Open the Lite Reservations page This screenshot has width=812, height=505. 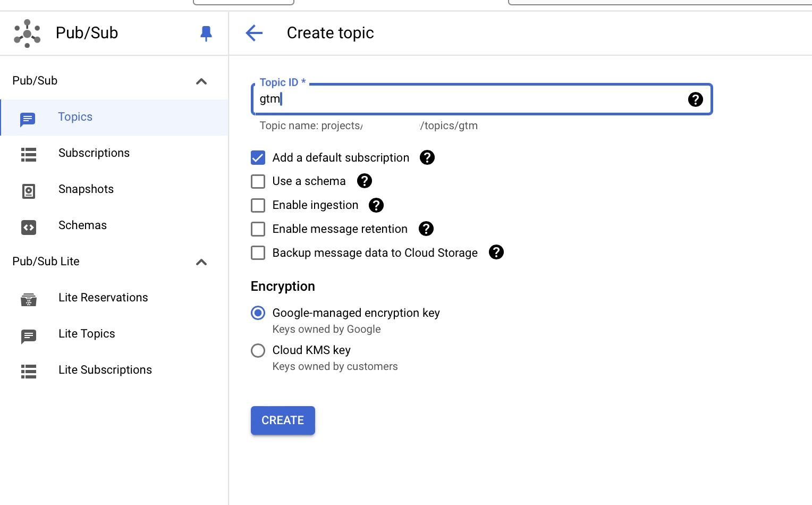pos(114,298)
